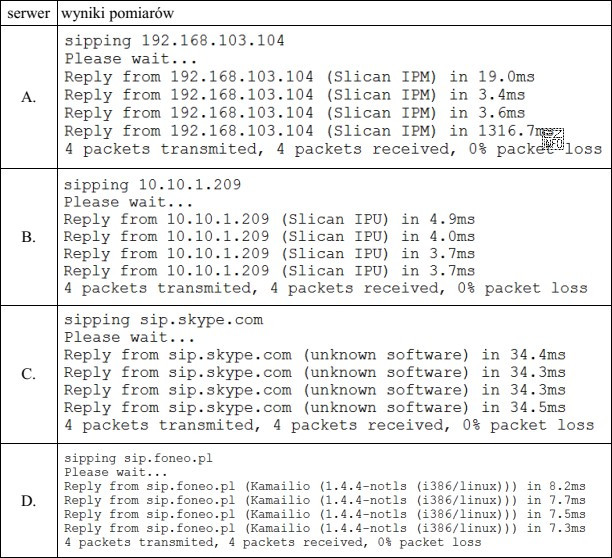Click the packet loss summary in row D

click(273, 542)
